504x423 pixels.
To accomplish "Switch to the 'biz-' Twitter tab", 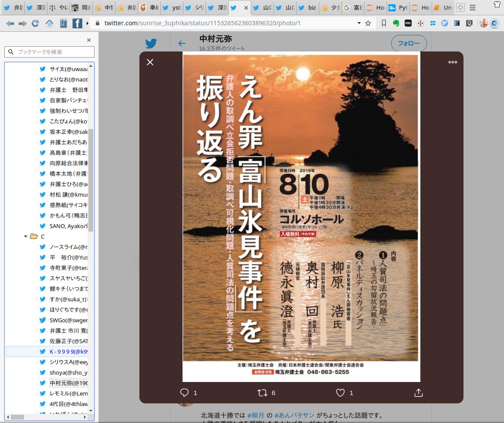I will click(x=308, y=8).
